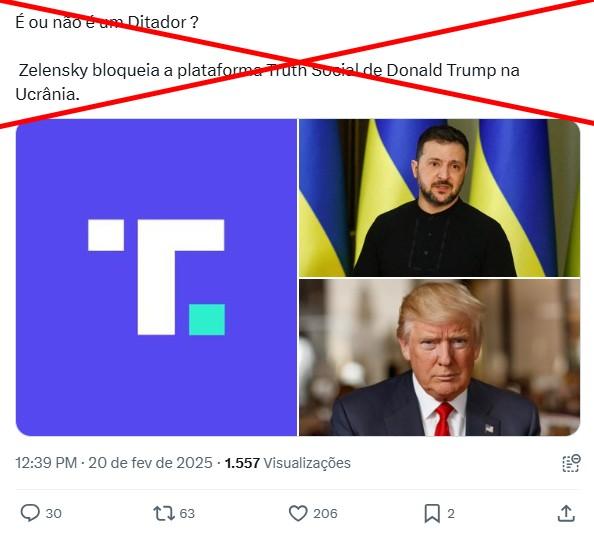Click the repost count 63
The image size is (594, 534).
[x=187, y=514]
